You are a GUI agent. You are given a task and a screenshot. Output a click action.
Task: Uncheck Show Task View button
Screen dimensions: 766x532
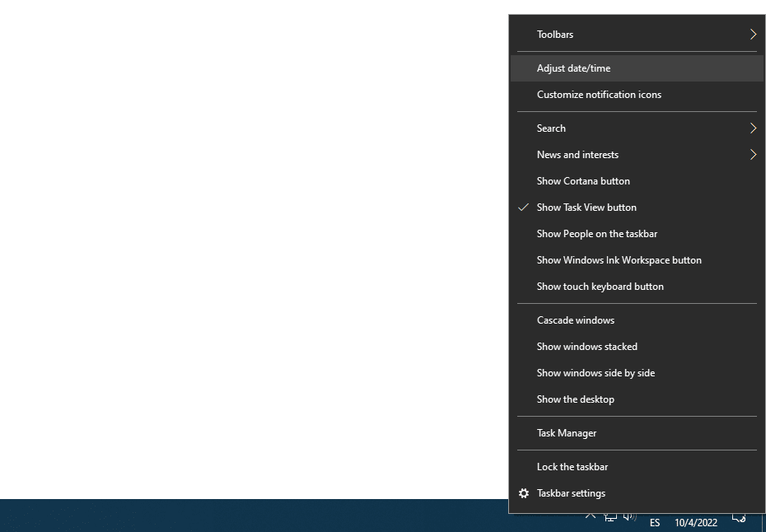(586, 207)
